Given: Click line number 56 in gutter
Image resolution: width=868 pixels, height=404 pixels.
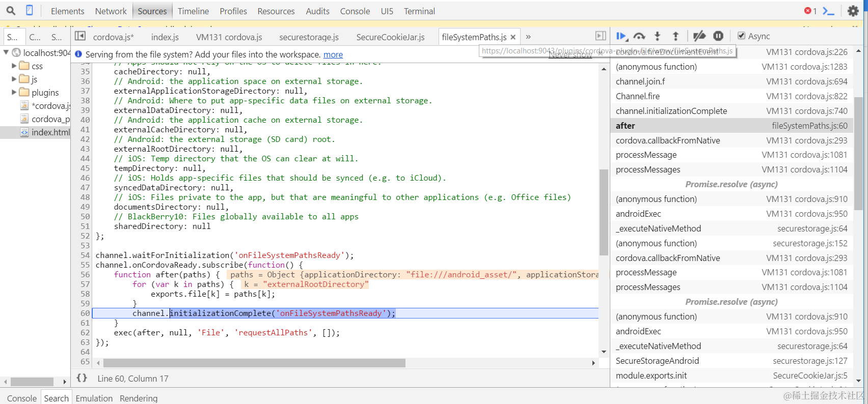Looking at the screenshot, I should (85, 275).
